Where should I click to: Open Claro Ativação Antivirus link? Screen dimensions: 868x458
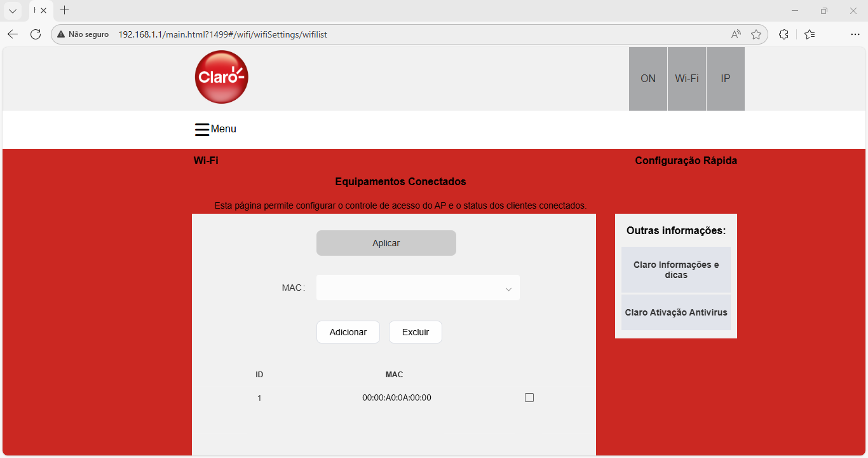pyautogui.click(x=675, y=312)
